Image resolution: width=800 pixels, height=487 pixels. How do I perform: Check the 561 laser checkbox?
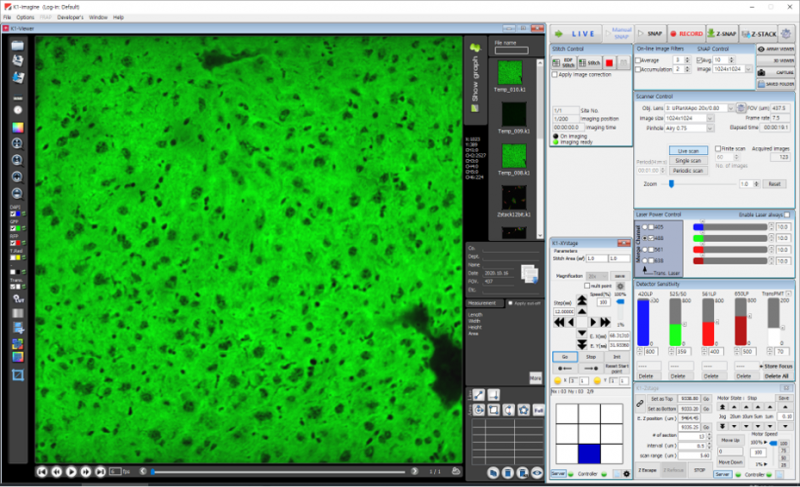tap(651, 249)
